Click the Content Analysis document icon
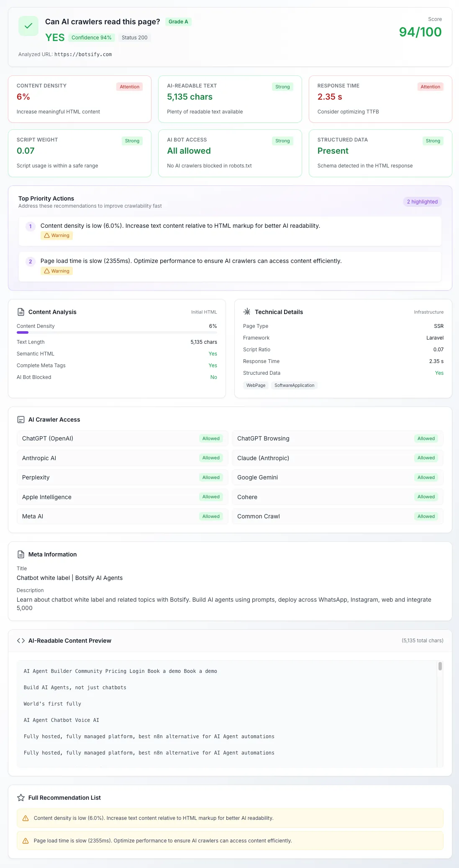 [x=21, y=312]
